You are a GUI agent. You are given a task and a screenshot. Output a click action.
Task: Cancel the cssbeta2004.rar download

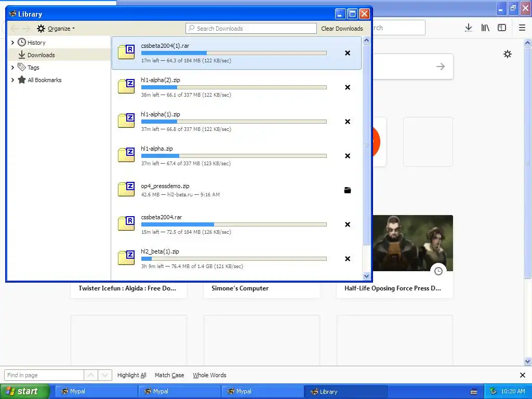tap(348, 224)
